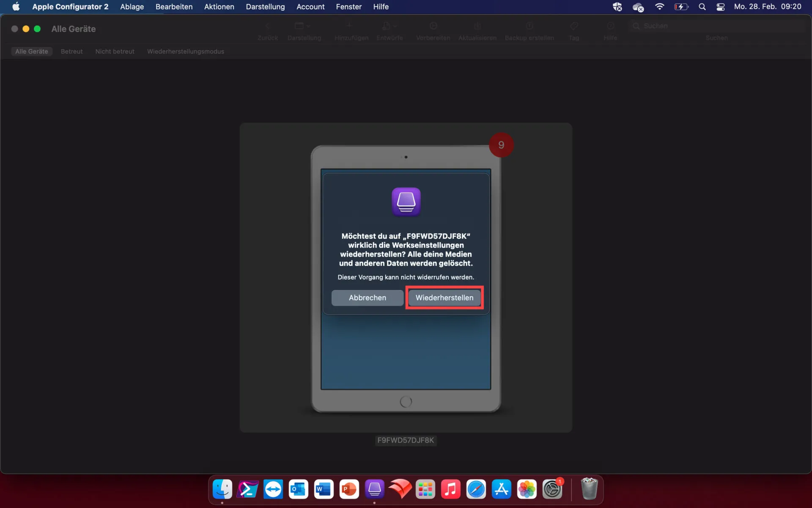Cancel the restore with Abbrechen
The image size is (812, 508).
click(367, 298)
